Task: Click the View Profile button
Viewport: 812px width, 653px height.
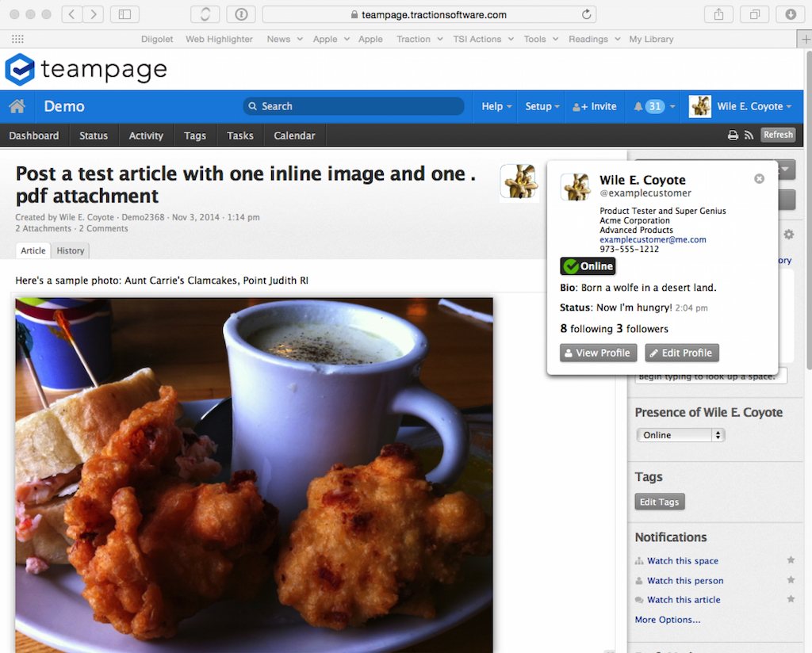Action: tap(598, 353)
